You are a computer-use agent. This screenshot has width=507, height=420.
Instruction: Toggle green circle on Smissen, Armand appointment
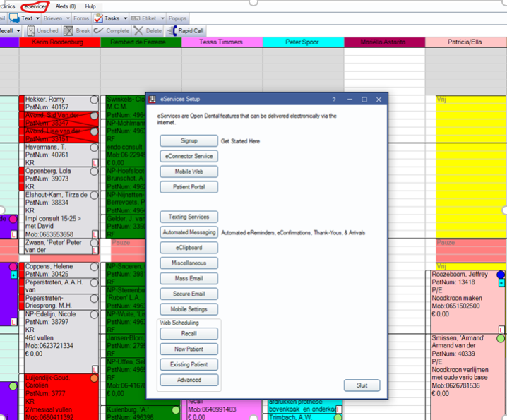pos(501,339)
